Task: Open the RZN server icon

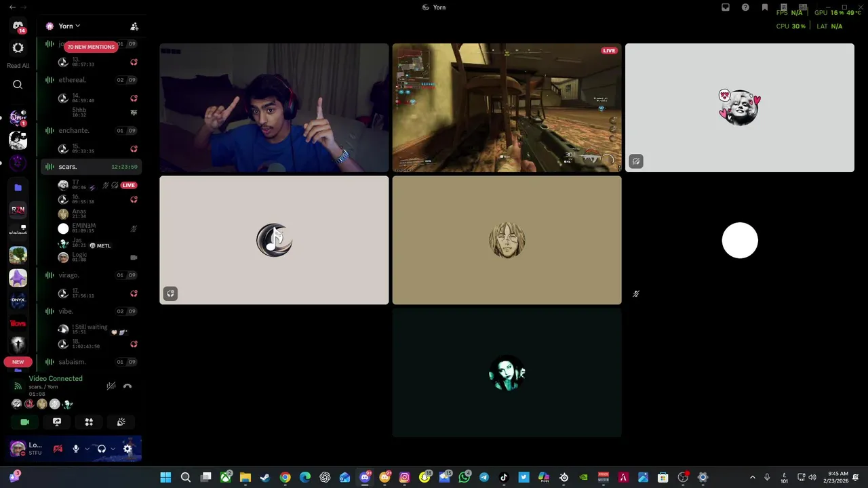Action: coord(18,209)
